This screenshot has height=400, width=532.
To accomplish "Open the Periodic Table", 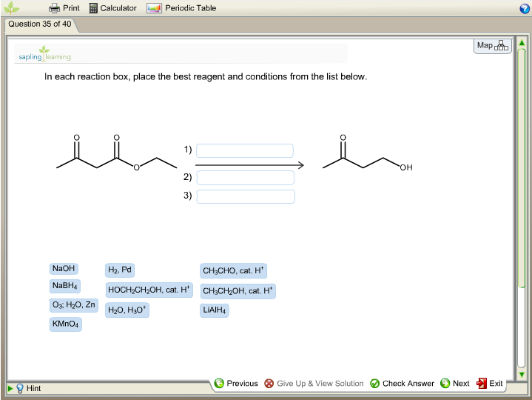I will [181, 8].
